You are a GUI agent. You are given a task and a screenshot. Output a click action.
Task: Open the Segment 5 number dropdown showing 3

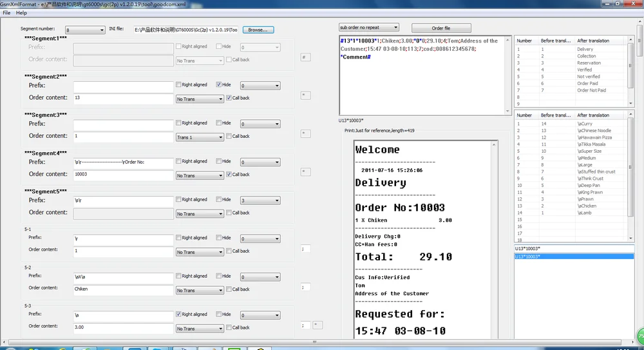click(260, 200)
